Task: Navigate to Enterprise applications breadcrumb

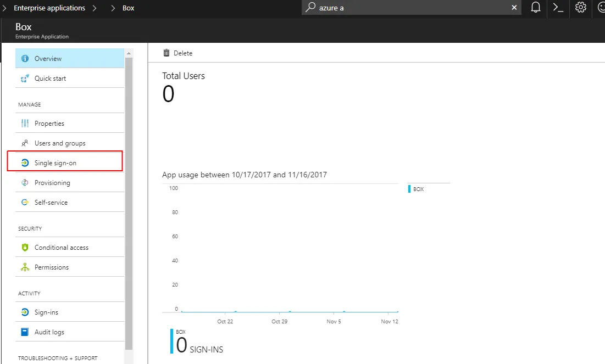Action: (x=49, y=8)
